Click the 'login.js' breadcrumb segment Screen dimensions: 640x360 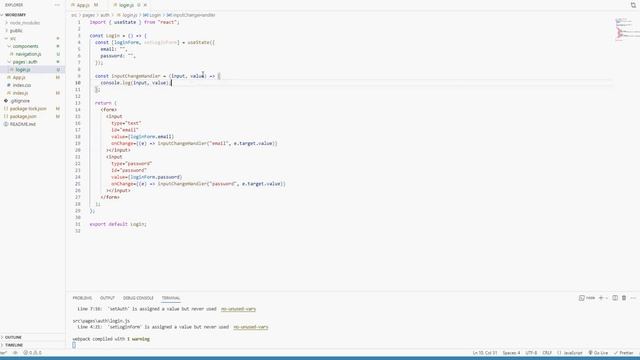pyautogui.click(x=130, y=15)
